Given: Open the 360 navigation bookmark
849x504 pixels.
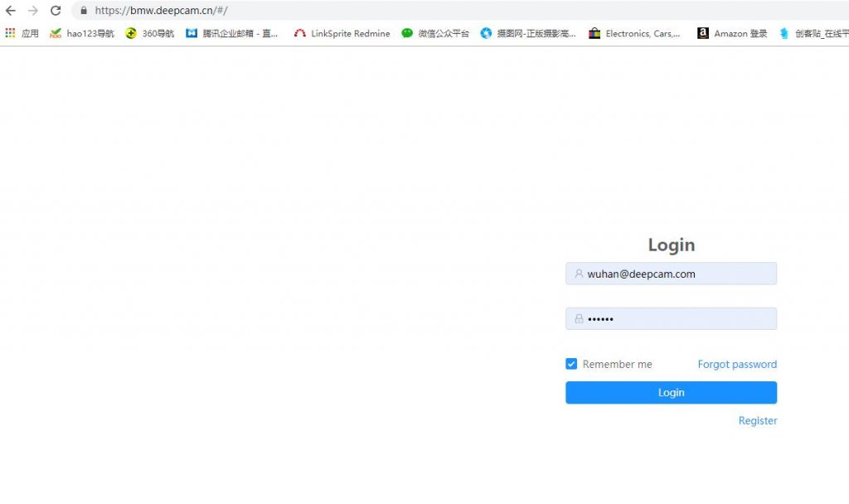Looking at the screenshot, I should [x=150, y=34].
